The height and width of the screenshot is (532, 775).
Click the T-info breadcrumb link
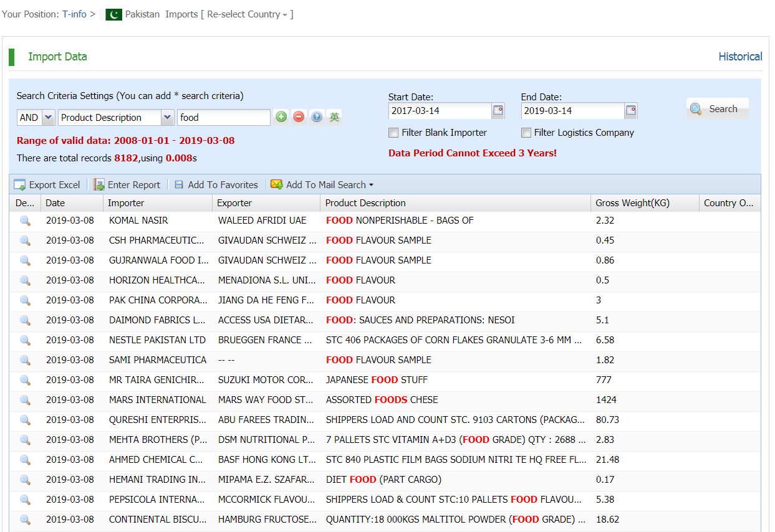[74, 14]
